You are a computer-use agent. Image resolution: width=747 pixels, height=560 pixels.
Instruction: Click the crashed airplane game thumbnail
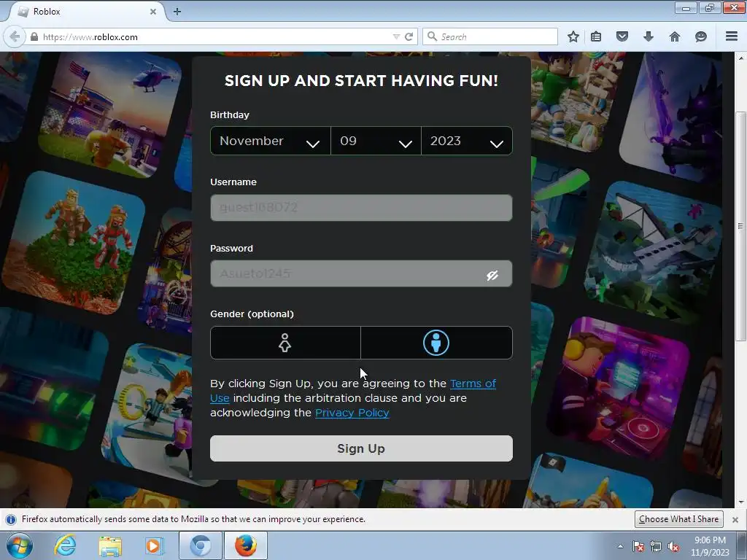pyautogui.click(x=653, y=252)
